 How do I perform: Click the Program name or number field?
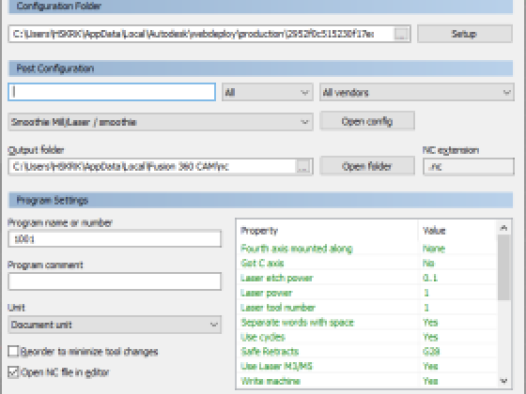(115, 239)
